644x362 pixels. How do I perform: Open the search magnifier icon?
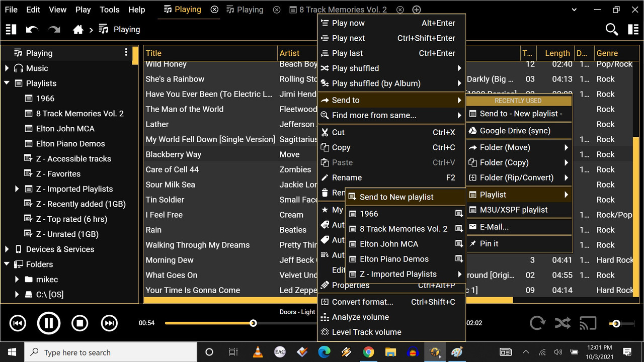click(611, 30)
